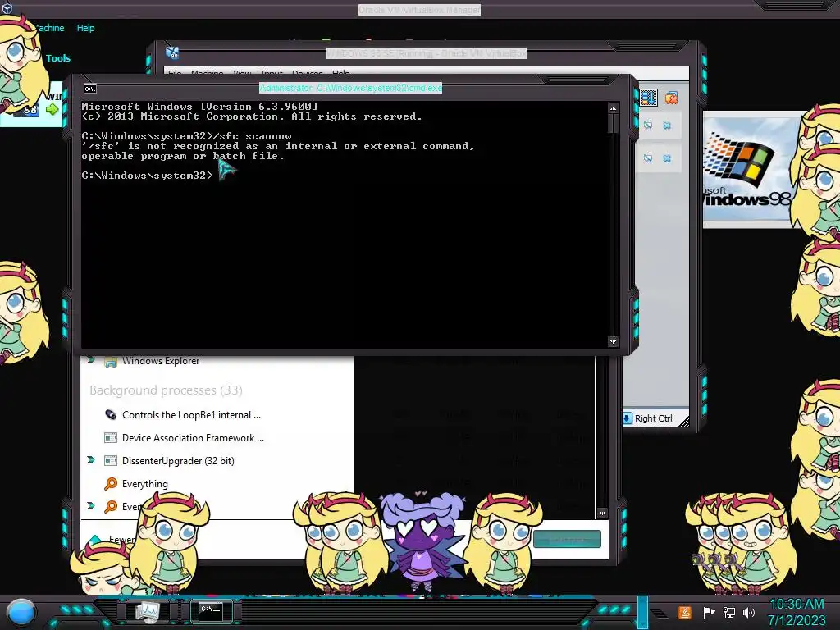Screen dimensions: 840x630
Task: Click the show desktop strip on taskbar
Action: coord(642,612)
